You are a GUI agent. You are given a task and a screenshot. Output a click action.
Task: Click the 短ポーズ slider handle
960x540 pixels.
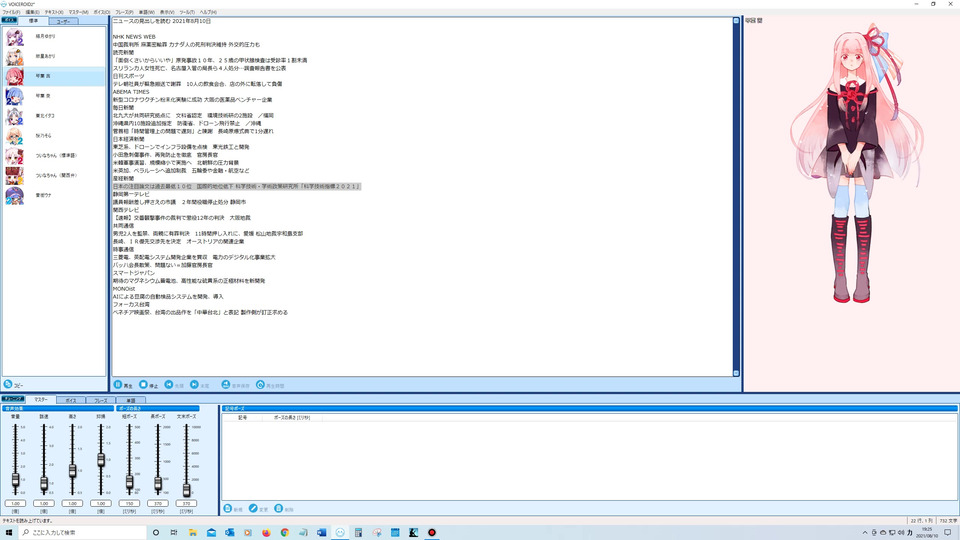pos(129,483)
